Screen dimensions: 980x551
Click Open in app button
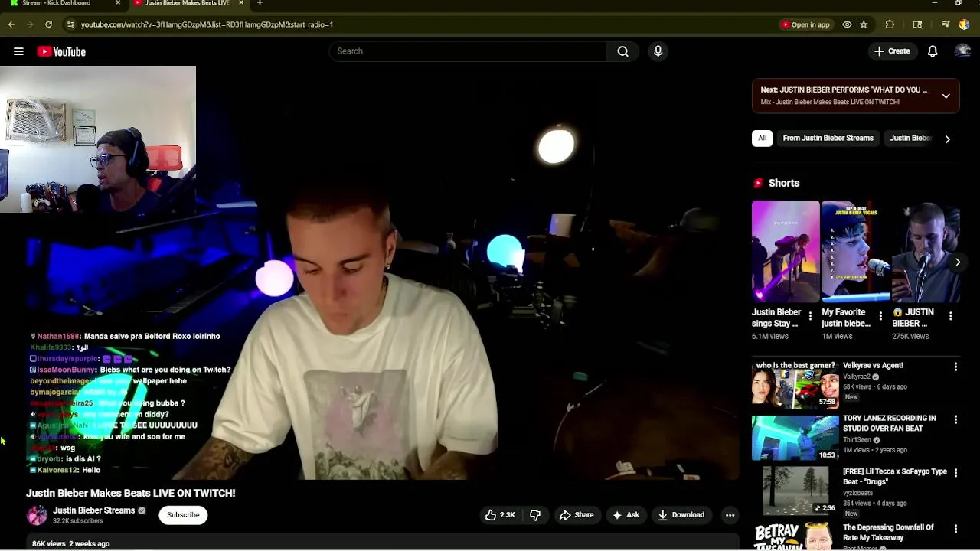point(805,24)
